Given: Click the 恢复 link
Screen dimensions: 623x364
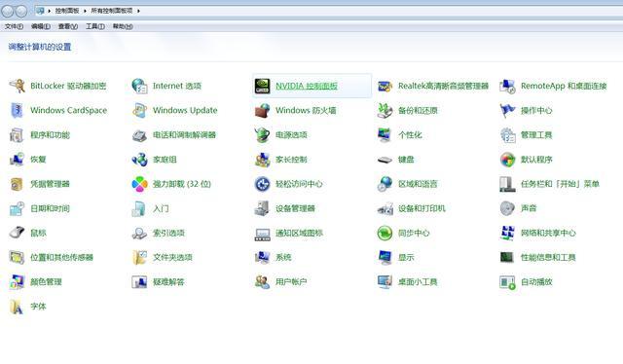Looking at the screenshot, I should point(38,160).
